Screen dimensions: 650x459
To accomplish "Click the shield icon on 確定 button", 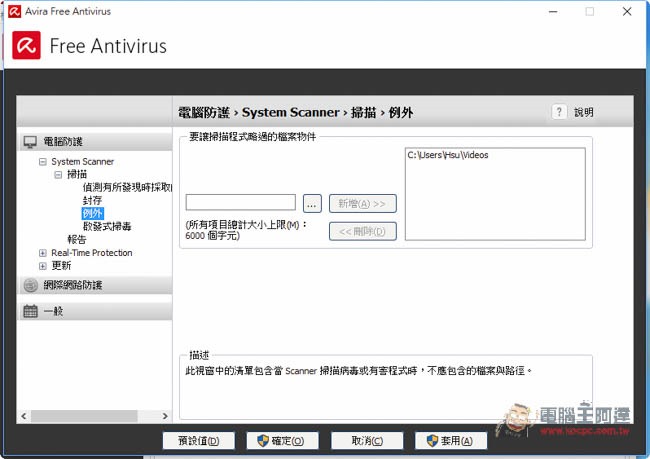I will pyautogui.click(x=263, y=441).
